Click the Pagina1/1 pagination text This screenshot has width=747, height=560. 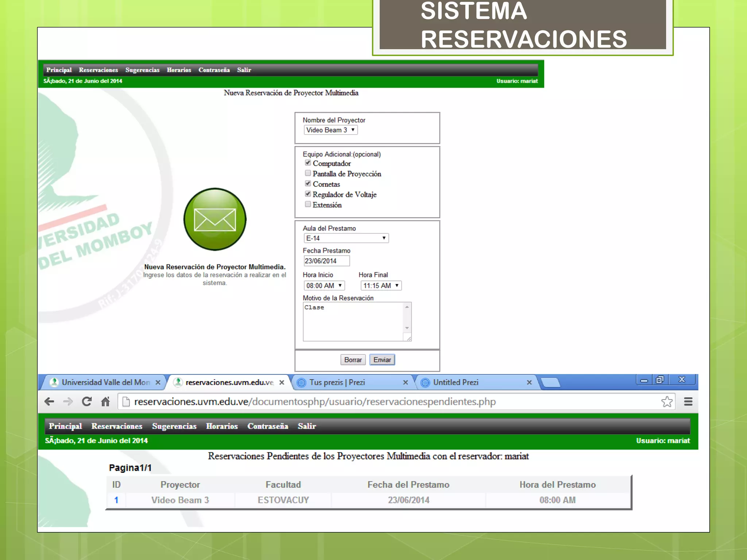[x=130, y=468]
